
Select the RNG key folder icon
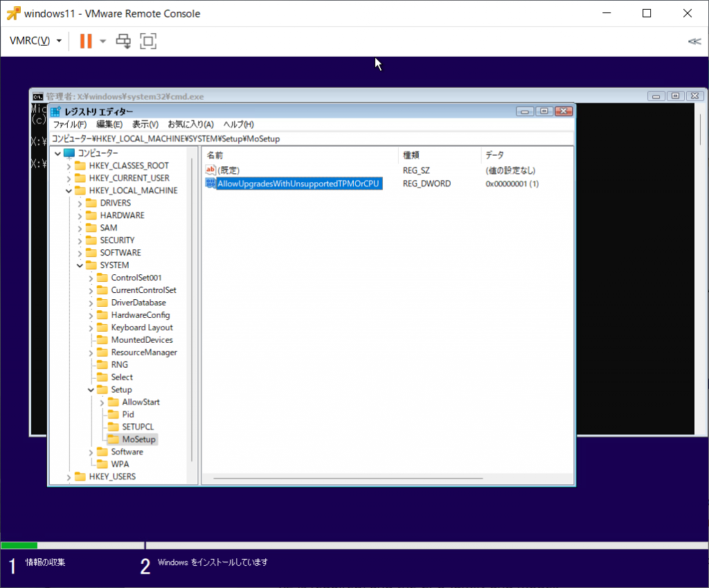[102, 364]
